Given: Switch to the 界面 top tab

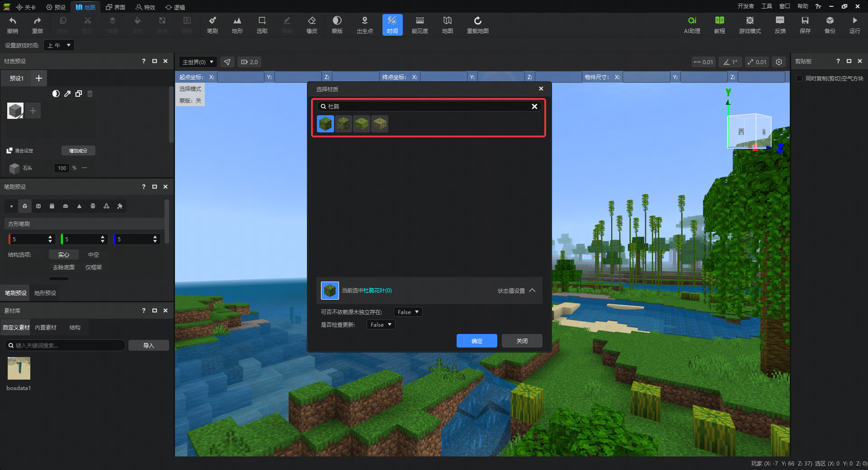Looking at the screenshot, I should 115,7.
